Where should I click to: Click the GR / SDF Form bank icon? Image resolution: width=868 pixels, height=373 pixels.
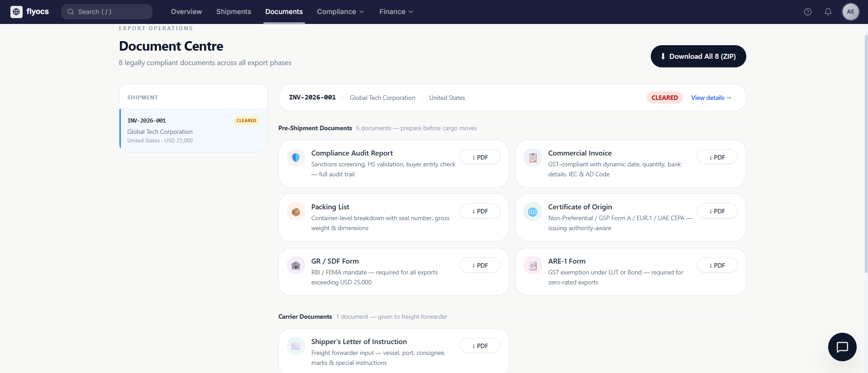[296, 265]
